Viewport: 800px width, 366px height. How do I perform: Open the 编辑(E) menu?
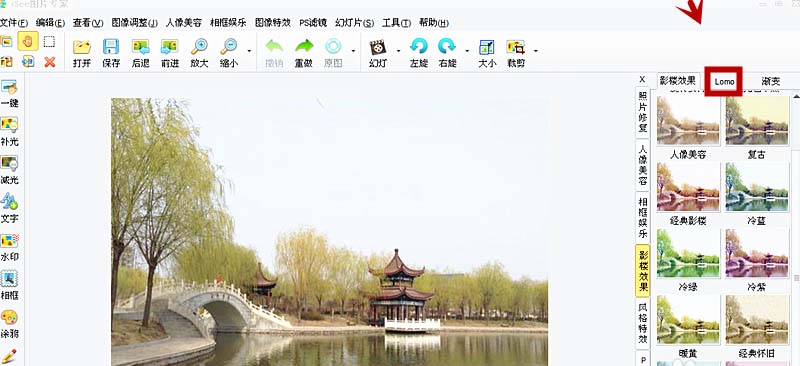[x=50, y=23]
